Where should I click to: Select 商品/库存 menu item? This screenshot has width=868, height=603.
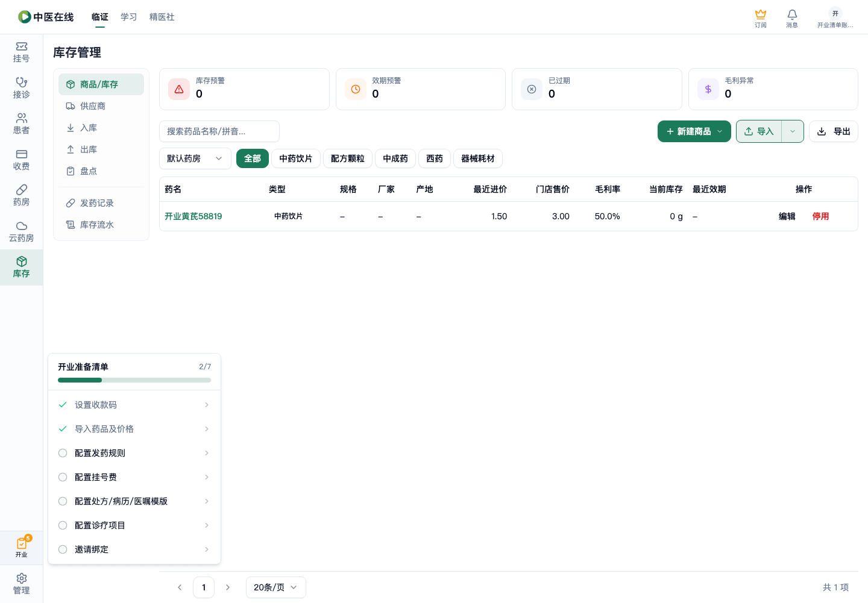[101, 84]
